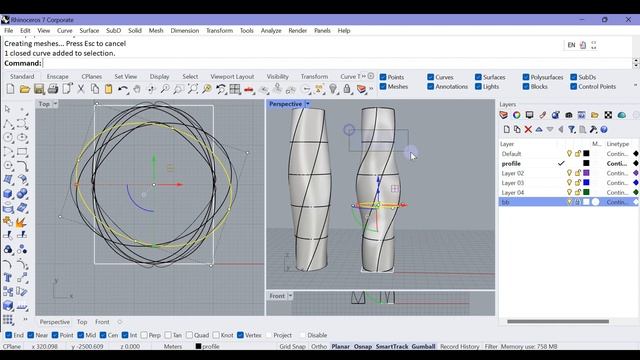Image resolution: width=640 pixels, height=360 pixels.
Task: Toggle Grid Snap in status bar
Action: pos(292,347)
